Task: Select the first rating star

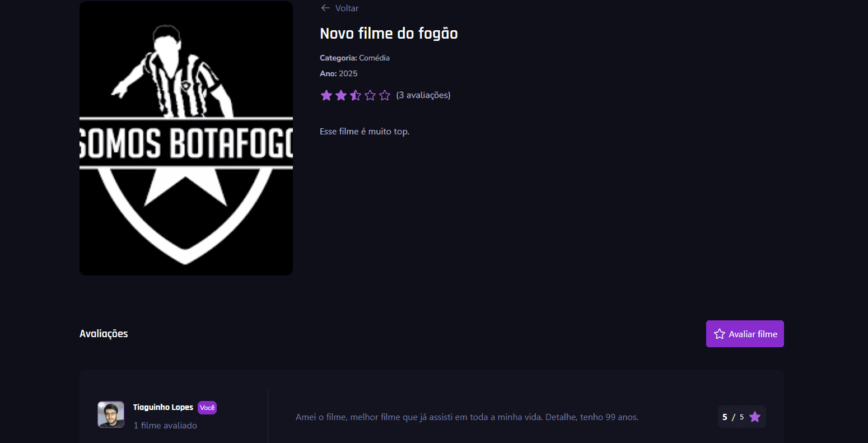Action: [x=326, y=95]
